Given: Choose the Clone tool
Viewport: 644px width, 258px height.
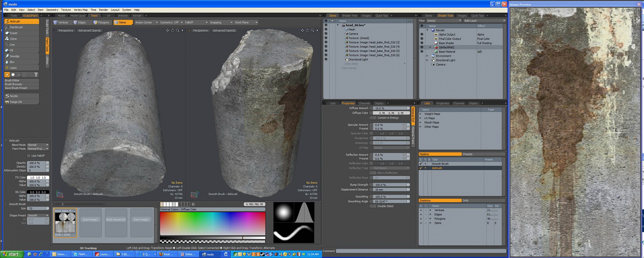Looking at the screenshot, I should (x=13, y=39).
